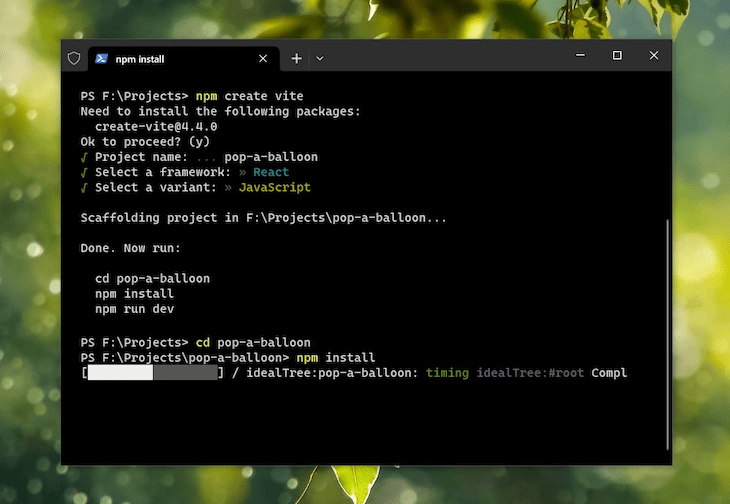Screen dimensions: 730x504
Task: Open a new terminal tab
Action: point(296,59)
